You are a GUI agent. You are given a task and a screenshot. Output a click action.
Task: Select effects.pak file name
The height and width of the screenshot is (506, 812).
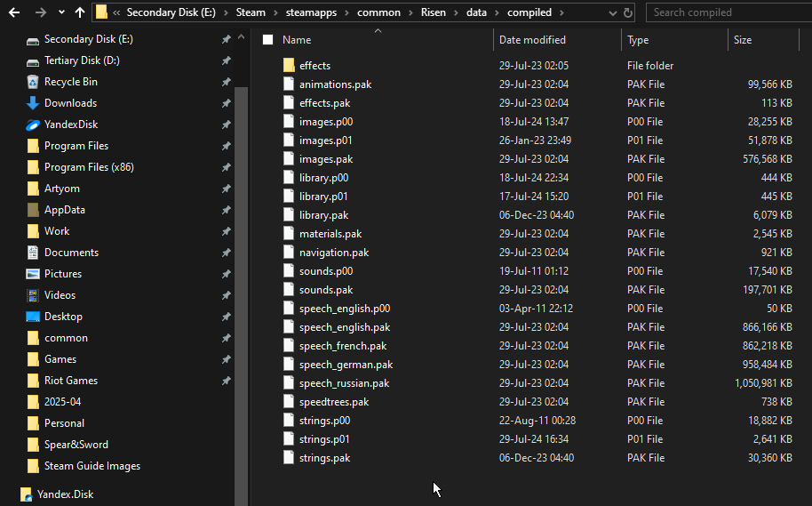coord(324,103)
